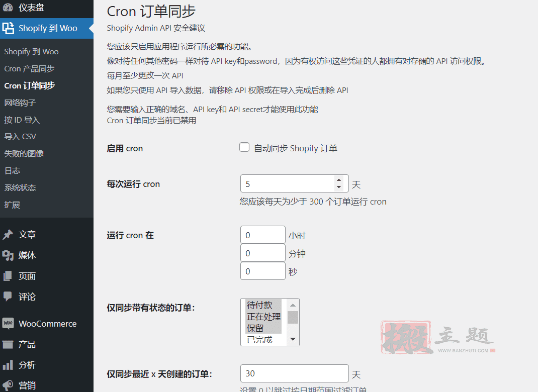The height and width of the screenshot is (392, 538).
Task: Open the Shopify 到 Woo submenu link
Action: [31, 51]
